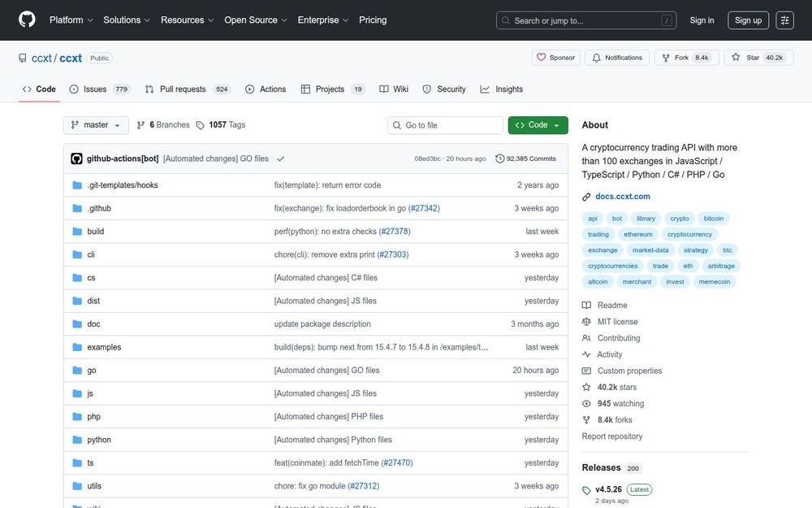Click the green commit status checkmark
812x508 pixels.
click(x=281, y=158)
